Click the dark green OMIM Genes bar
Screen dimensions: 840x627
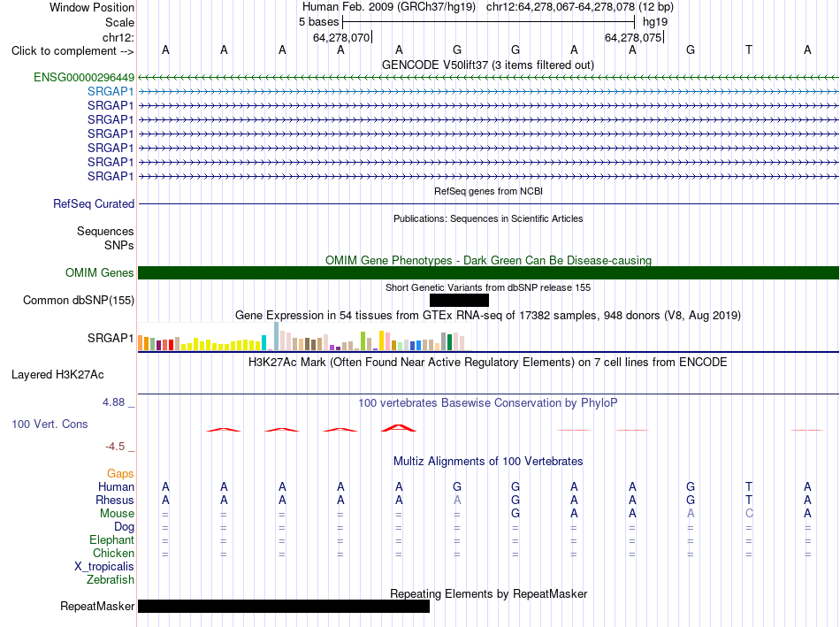point(488,272)
